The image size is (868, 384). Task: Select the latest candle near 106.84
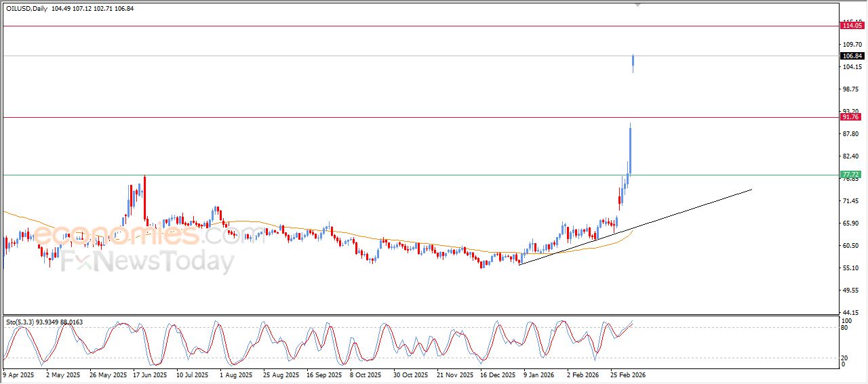click(x=633, y=63)
